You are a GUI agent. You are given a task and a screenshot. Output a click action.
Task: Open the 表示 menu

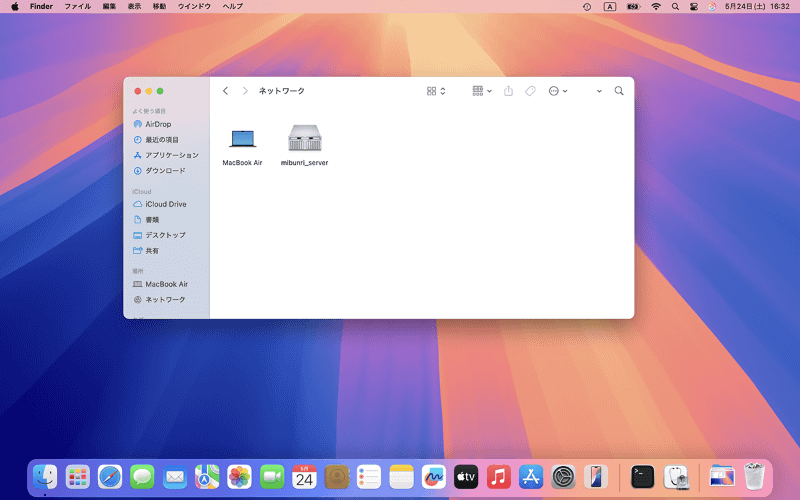coord(134,7)
